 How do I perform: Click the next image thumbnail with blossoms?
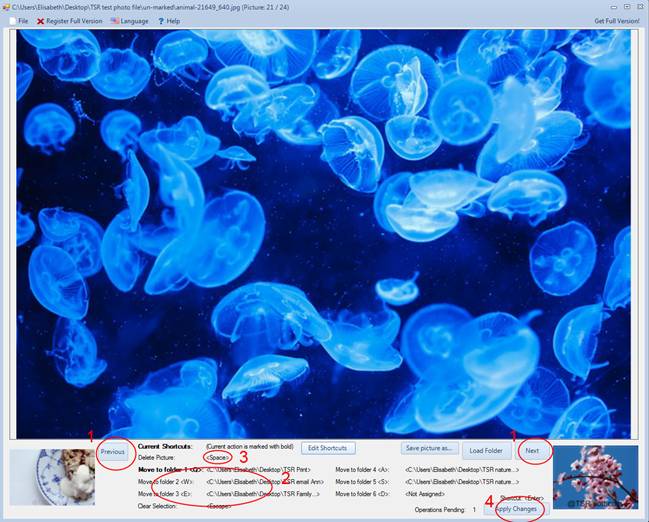(594, 476)
